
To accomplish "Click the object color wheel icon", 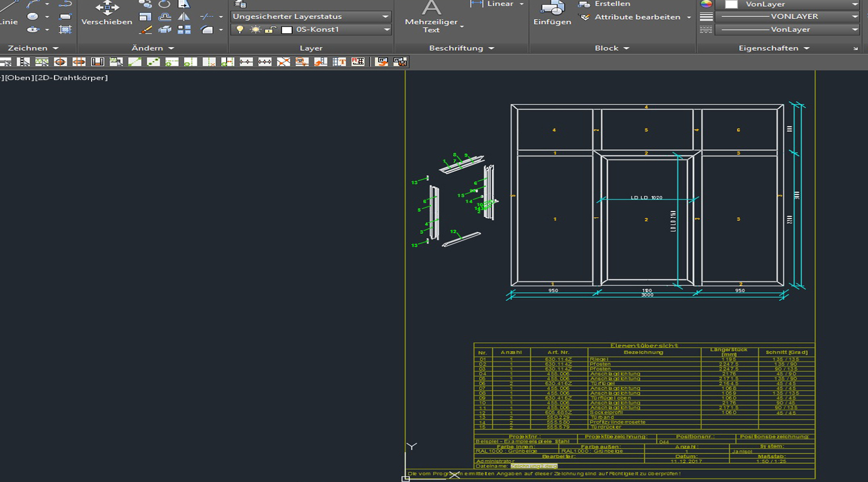I will 706,4.
